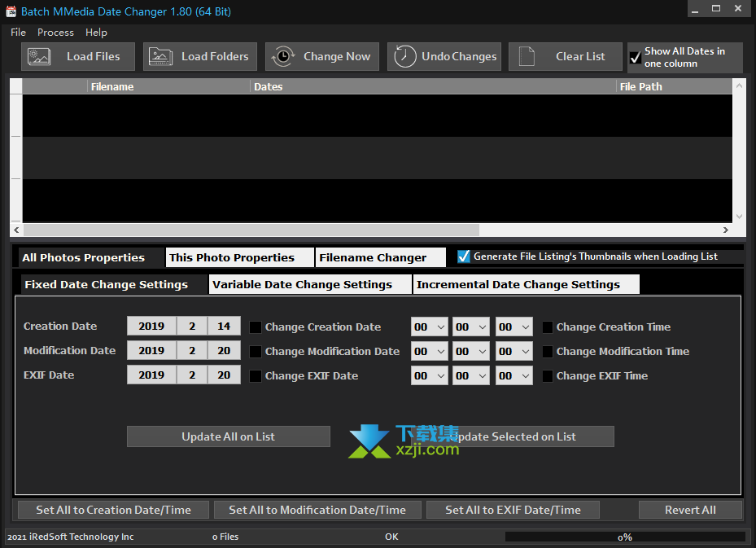
Task: Click the Modification Date year field
Action: [x=151, y=350]
